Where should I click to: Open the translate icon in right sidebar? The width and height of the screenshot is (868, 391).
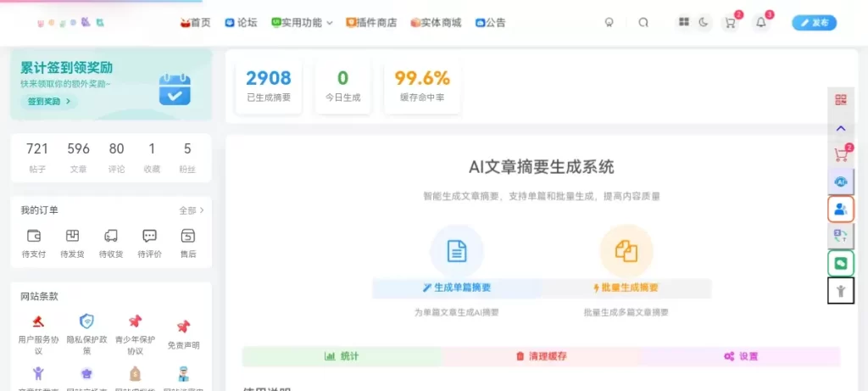840,237
